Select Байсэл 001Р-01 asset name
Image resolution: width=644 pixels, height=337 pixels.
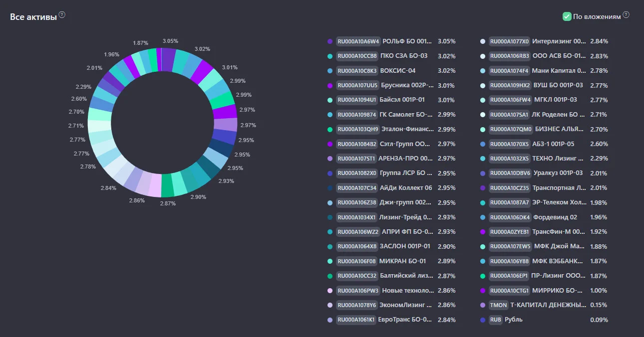click(402, 100)
